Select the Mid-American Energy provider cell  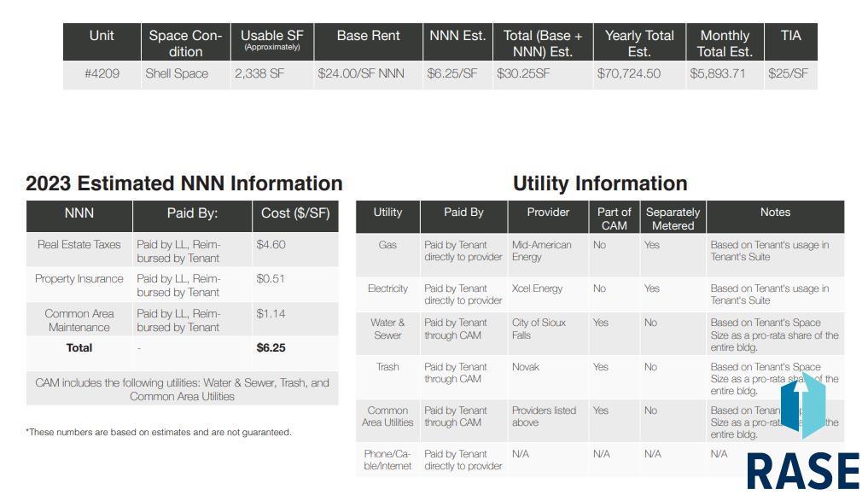pos(541,251)
